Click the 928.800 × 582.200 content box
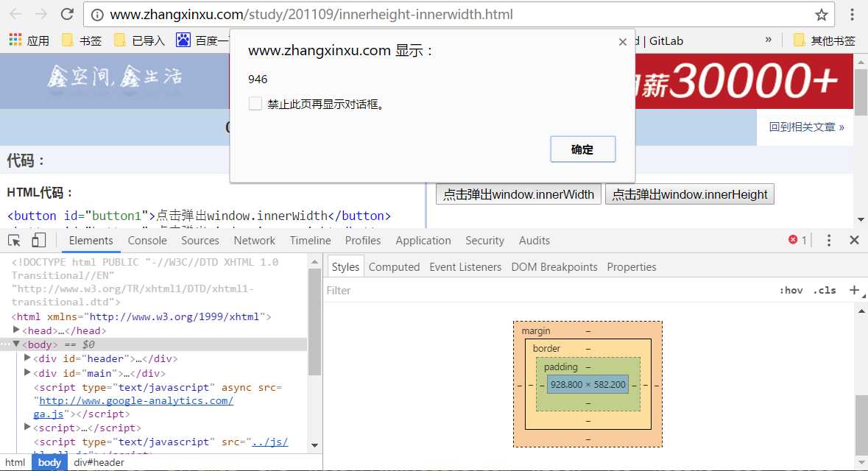The image size is (868, 471). click(588, 384)
